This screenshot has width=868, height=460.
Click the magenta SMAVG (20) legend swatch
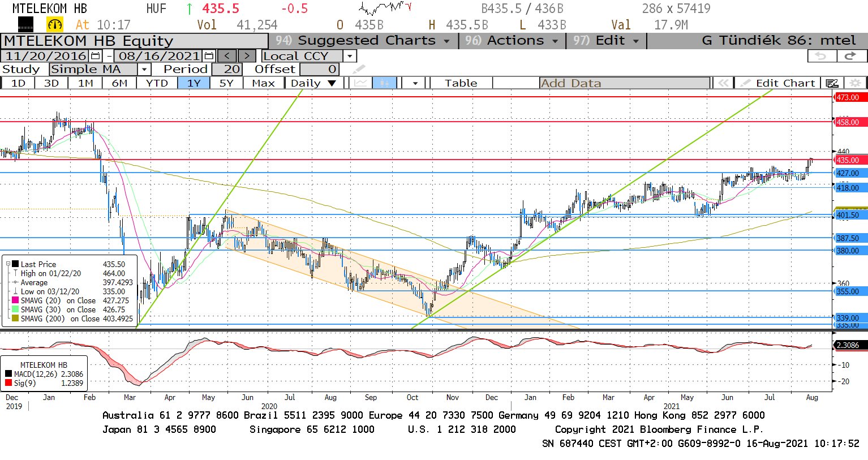click(x=15, y=300)
